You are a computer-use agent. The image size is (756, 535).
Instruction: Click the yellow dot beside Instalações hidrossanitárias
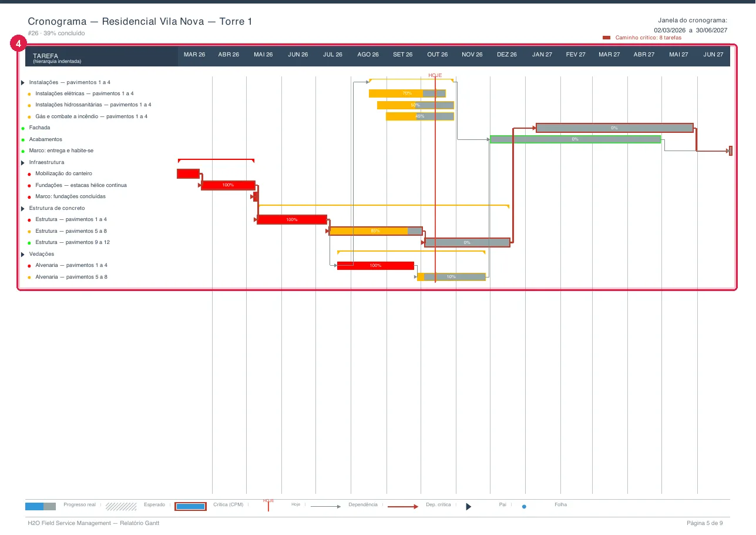pyautogui.click(x=29, y=105)
